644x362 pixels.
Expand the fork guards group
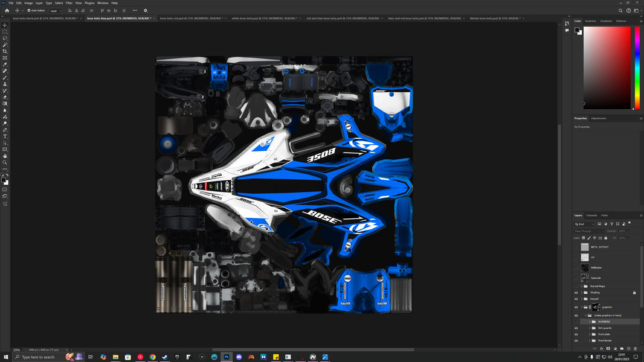[590, 328]
